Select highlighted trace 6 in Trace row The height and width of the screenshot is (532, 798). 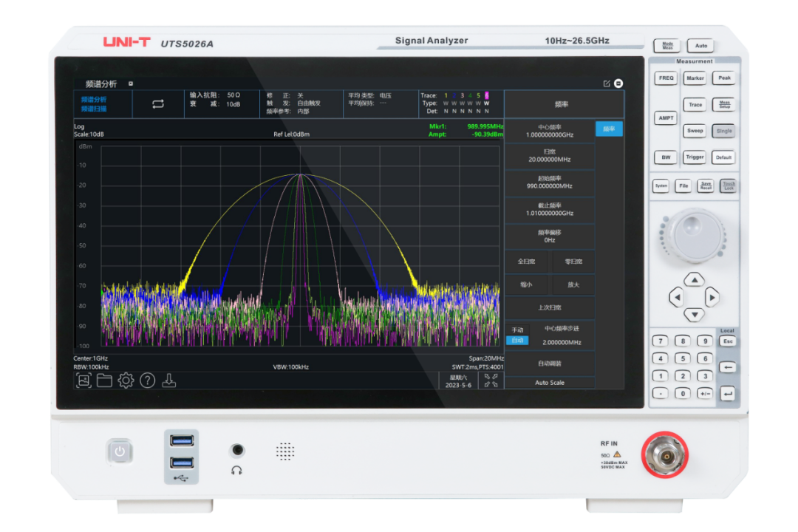pyautogui.click(x=486, y=95)
